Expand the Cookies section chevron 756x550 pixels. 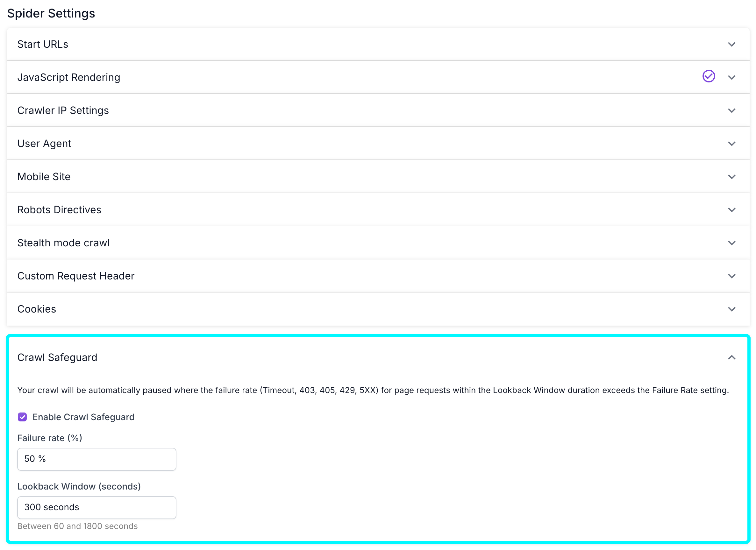(x=732, y=309)
